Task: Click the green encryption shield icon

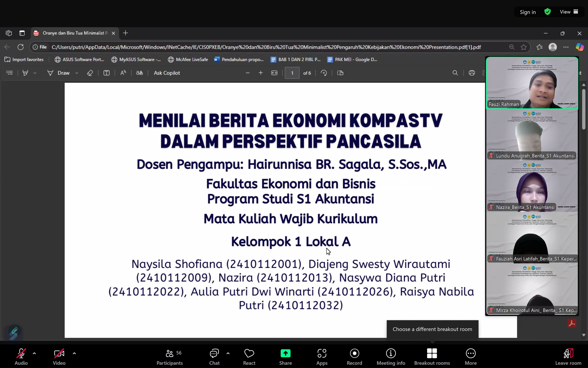Action: (x=547, y=12)
